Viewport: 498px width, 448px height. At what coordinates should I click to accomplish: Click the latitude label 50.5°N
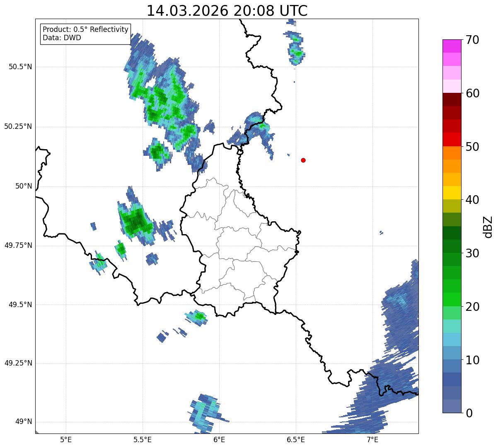click(20, 67)
